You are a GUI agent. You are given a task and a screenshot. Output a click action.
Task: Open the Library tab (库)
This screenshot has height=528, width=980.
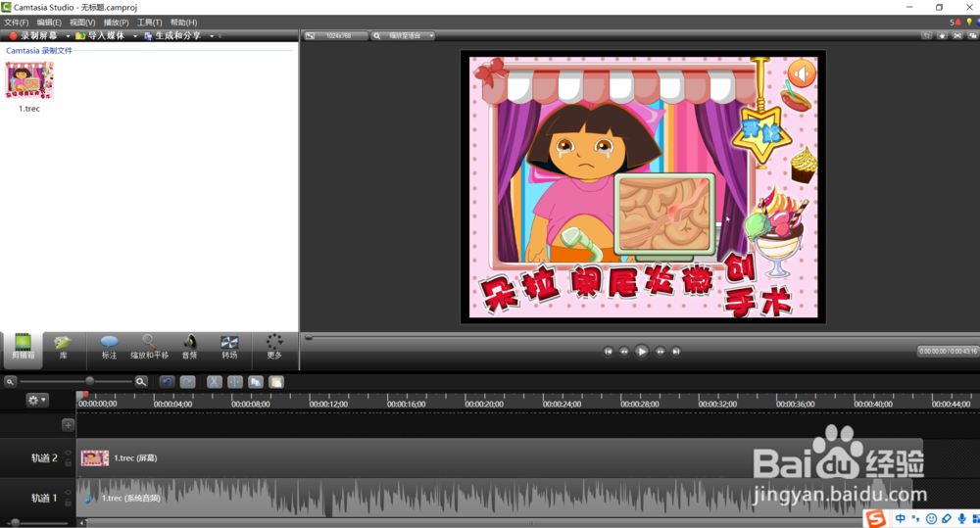click(x=63, y=348)
